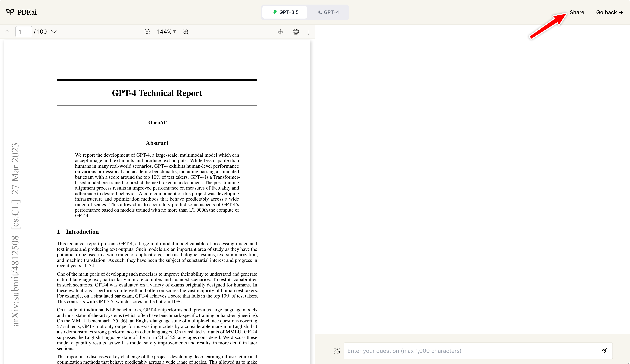The image size is (630, 364).
Task: Click the Go back link
Action: click(x=609, y=12)
